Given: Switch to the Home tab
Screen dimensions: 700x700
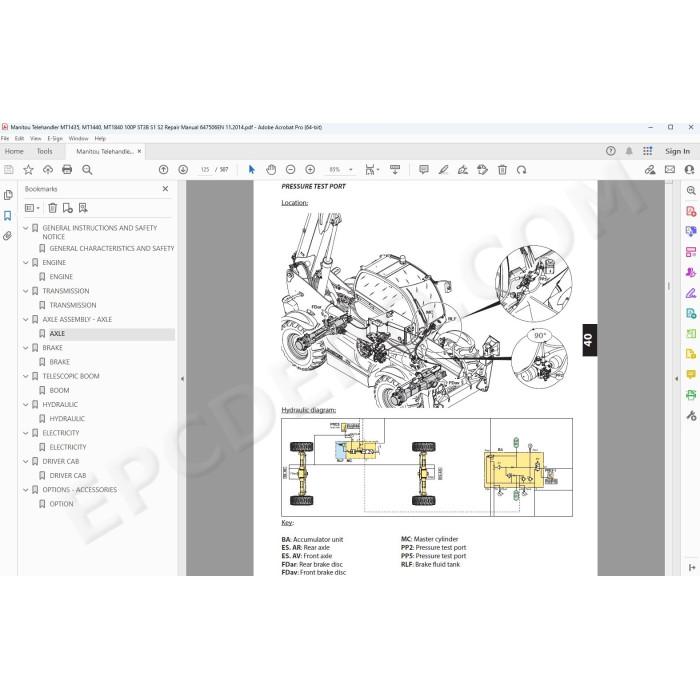Looking at the screenshot, I should (x=14, y=151).
